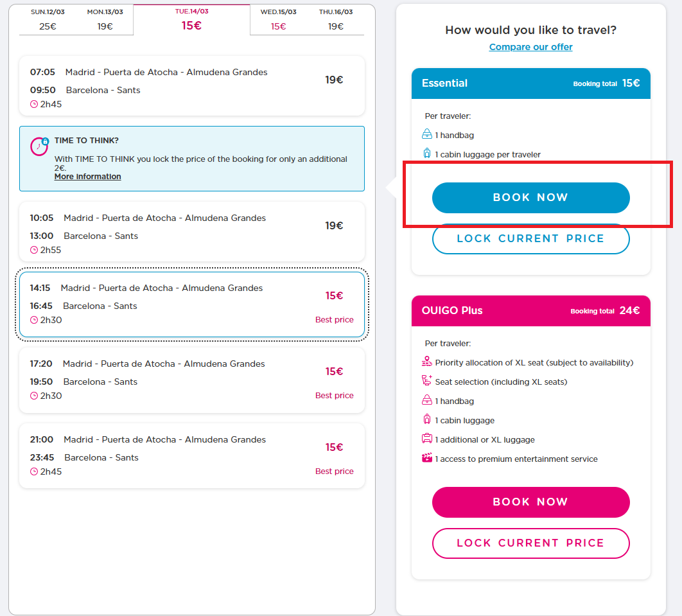682x616 pixels.
Task: Choose the 14:15 departure train card
Action: coord(192,304)
